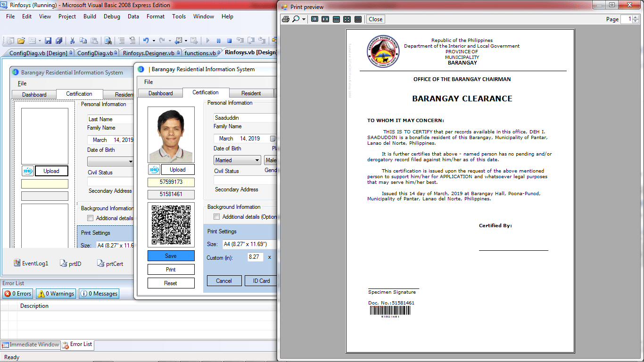Click the blue Save button

click(171, 256)
